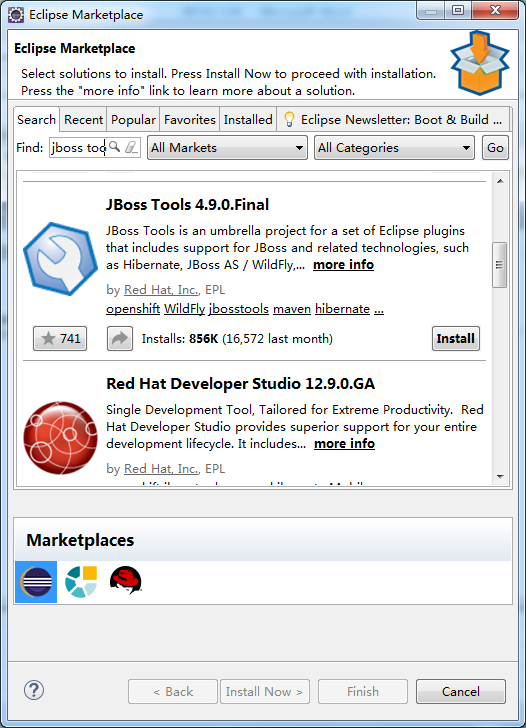Image resolution: width=526 pixels, height=728 pixels.
Task: Open more info link for Red Hat Developer Studio
Action: click(x=344, y=444)
